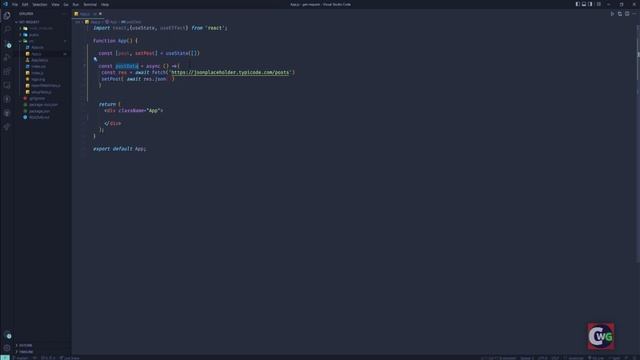Open the Edit menu
The height and width of the screenshot is (360, 640).
[x=25, y=4]
